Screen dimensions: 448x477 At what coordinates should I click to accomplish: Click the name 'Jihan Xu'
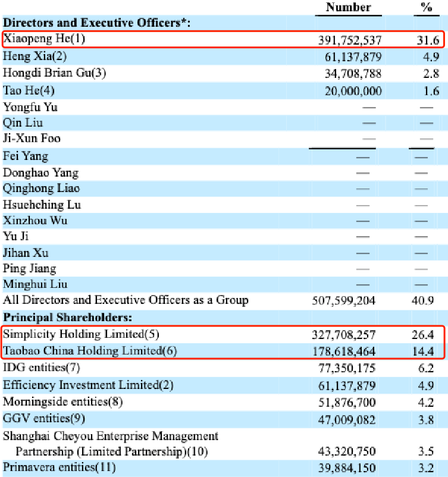click(x=26, y=253)
